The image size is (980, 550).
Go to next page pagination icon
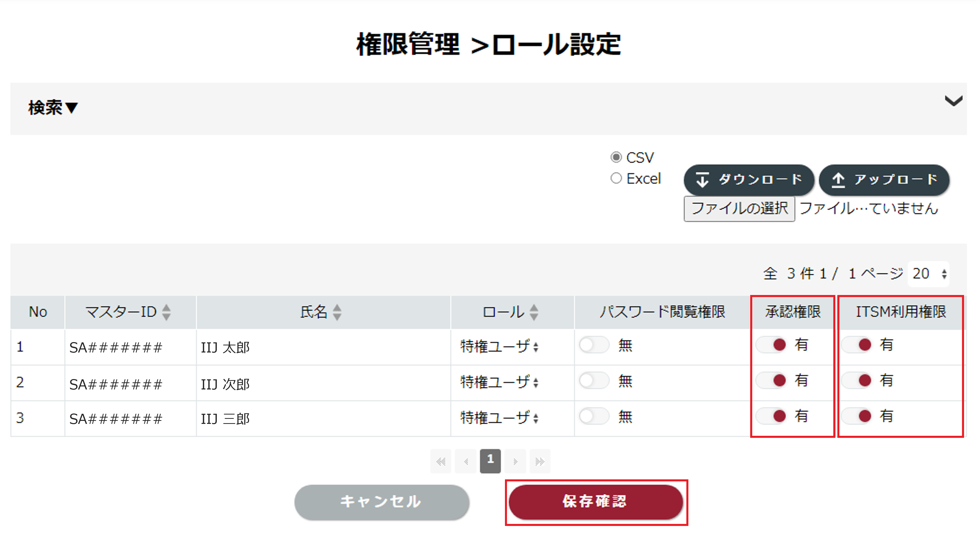coord(515,461)
